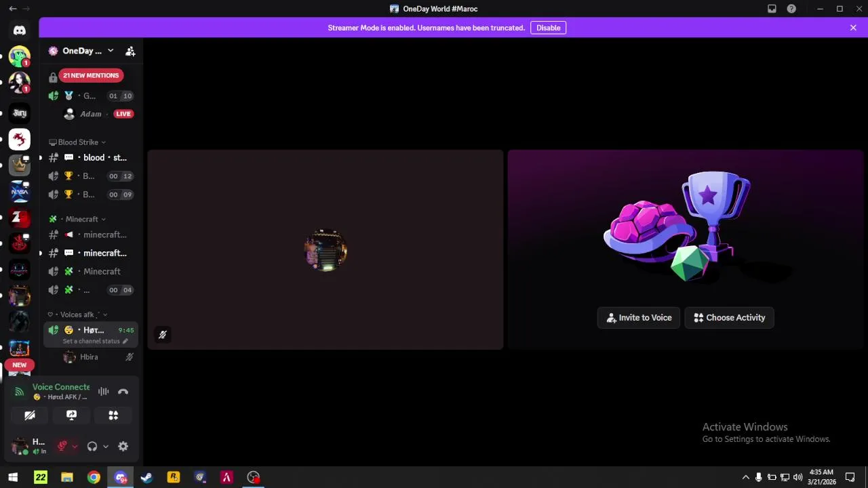Open Google Chrome from the taskbar
868x488 pixels.
tap(94, 477)
